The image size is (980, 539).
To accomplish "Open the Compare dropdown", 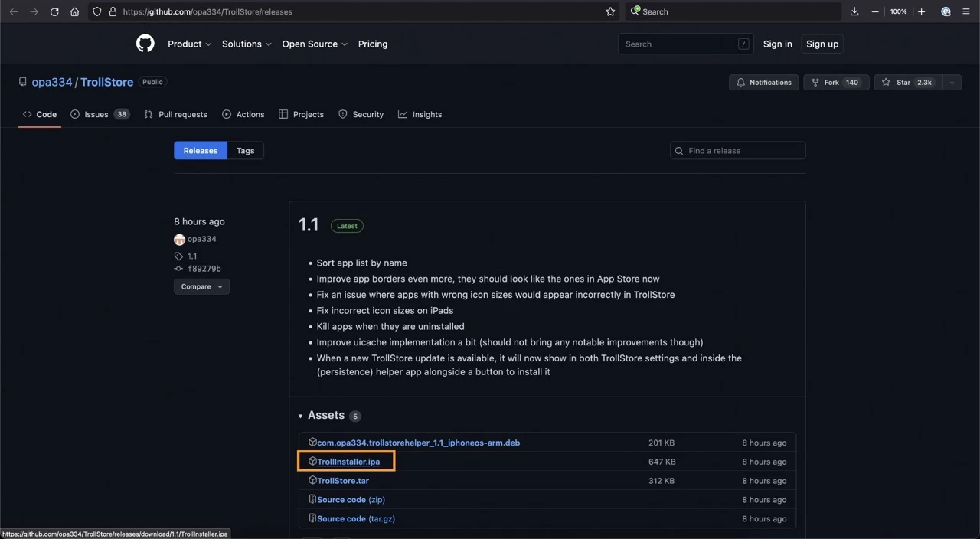I will tap(201, 286).
